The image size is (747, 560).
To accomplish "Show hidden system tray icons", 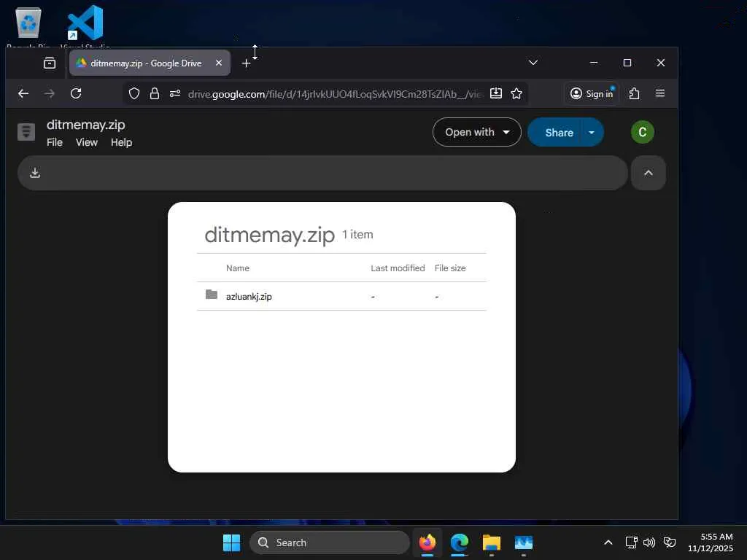I will pyautogui.click(x=608, y=542).
